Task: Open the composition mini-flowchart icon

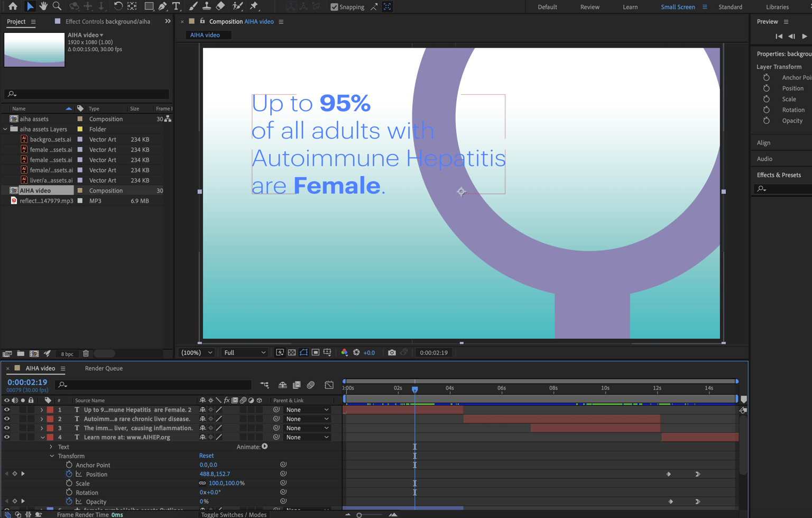Action: point(264,385)
